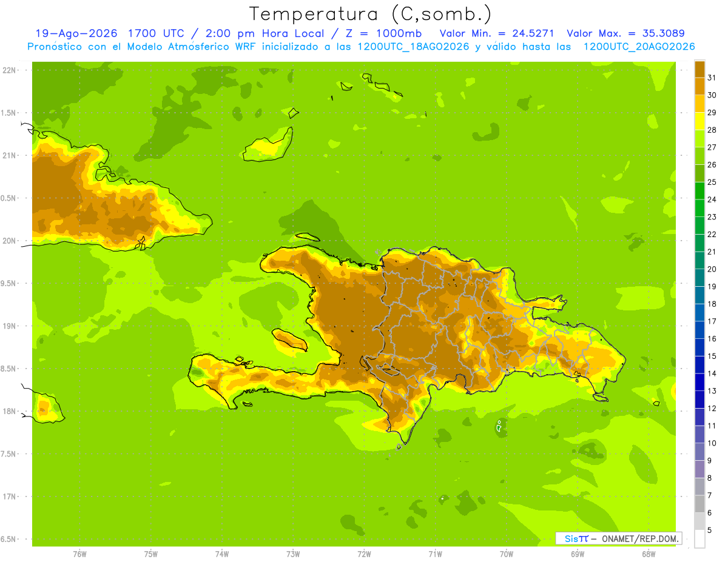Screen dimensions: 728x562
Task: Click the colorbar legend value 5
Action: [x=710, y=530]
